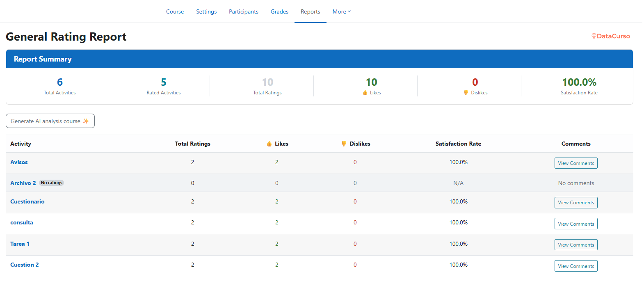View comments for Tarea 1
Image resolution: width=644 pixels, height=288 pixels.
(575, 245)
